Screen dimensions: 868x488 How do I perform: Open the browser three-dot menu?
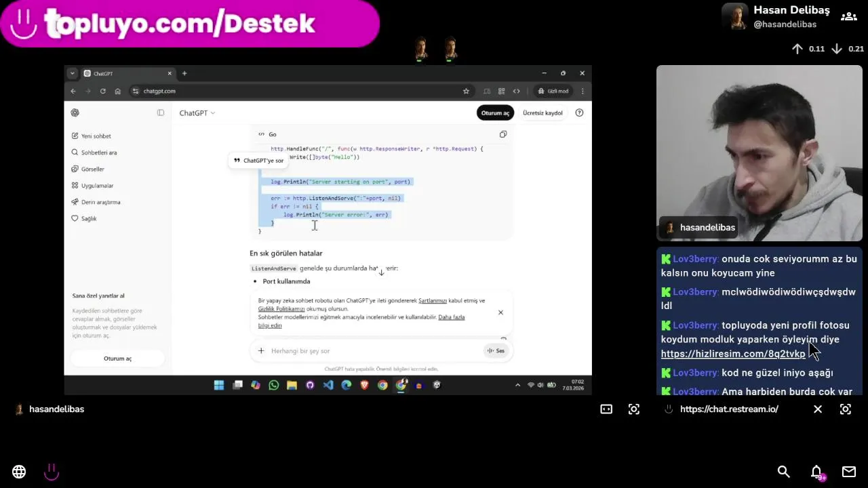point(582,91)
